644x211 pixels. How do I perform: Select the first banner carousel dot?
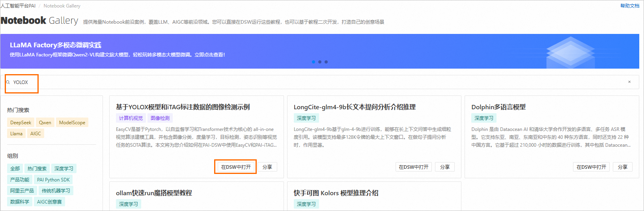click(314, 62)
